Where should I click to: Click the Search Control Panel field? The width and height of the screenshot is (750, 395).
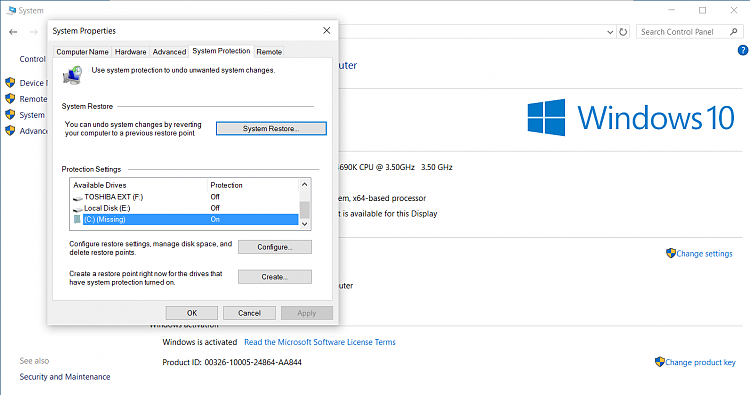point(689,32)
